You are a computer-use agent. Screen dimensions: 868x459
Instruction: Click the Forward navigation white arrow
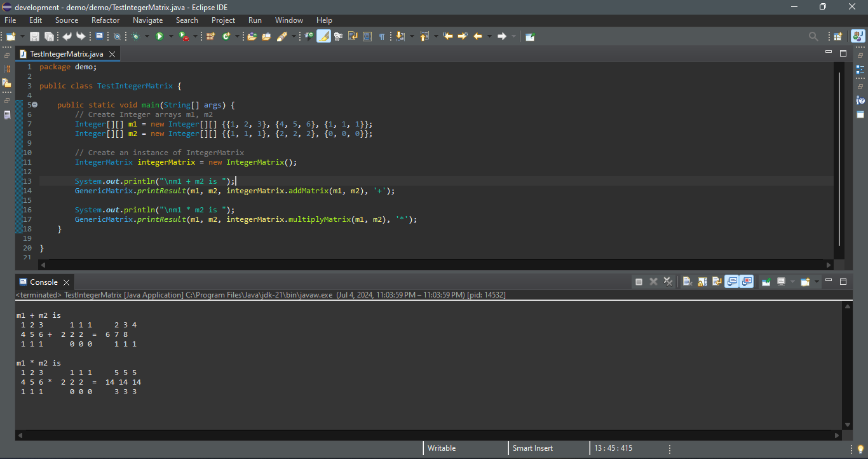point(502,36)
